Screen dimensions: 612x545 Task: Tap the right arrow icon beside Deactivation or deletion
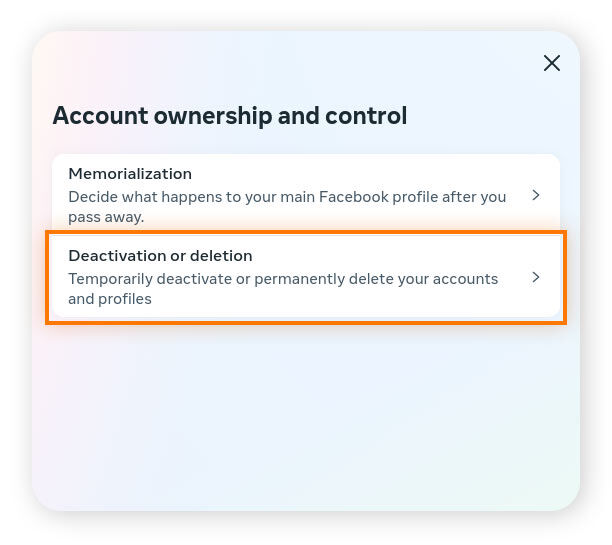[536, 277]
